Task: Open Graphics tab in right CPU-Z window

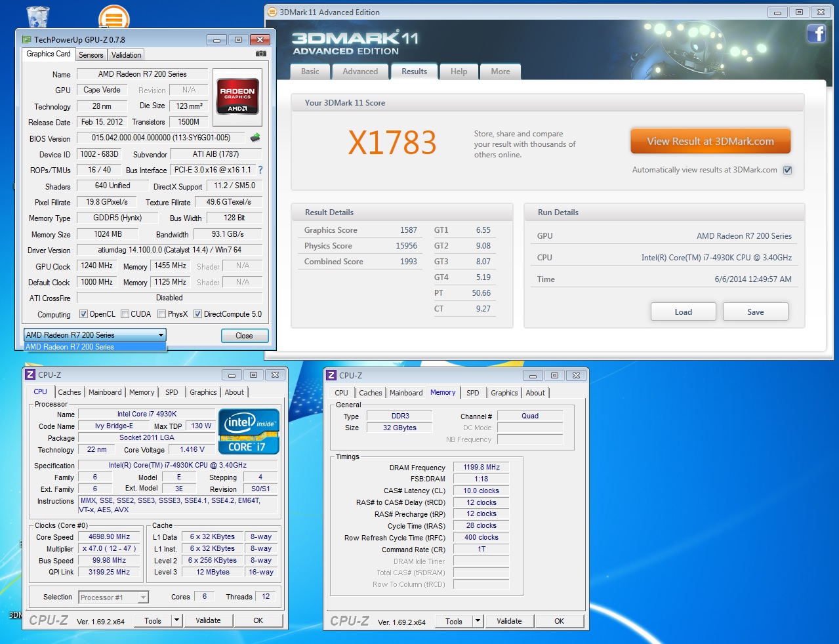Action: pos(504,393)
